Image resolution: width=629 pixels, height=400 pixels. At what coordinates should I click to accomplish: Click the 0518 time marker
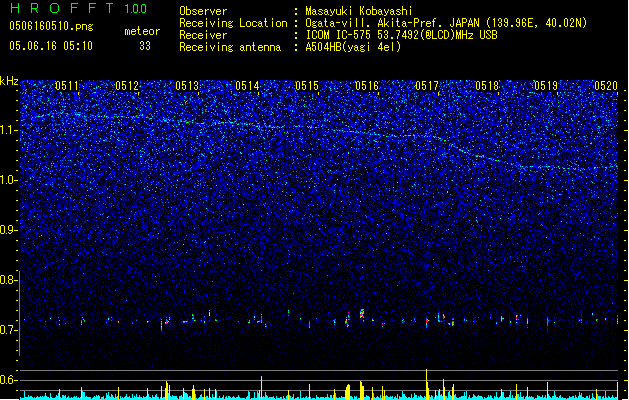487,86
